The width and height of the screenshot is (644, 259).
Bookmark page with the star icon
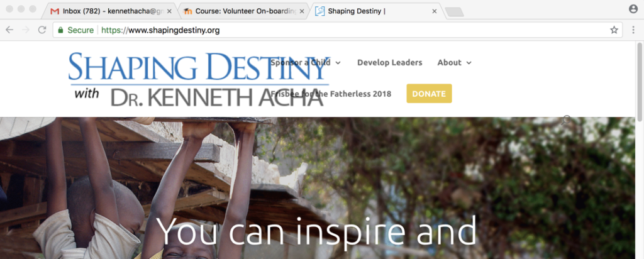click(614, 30)
